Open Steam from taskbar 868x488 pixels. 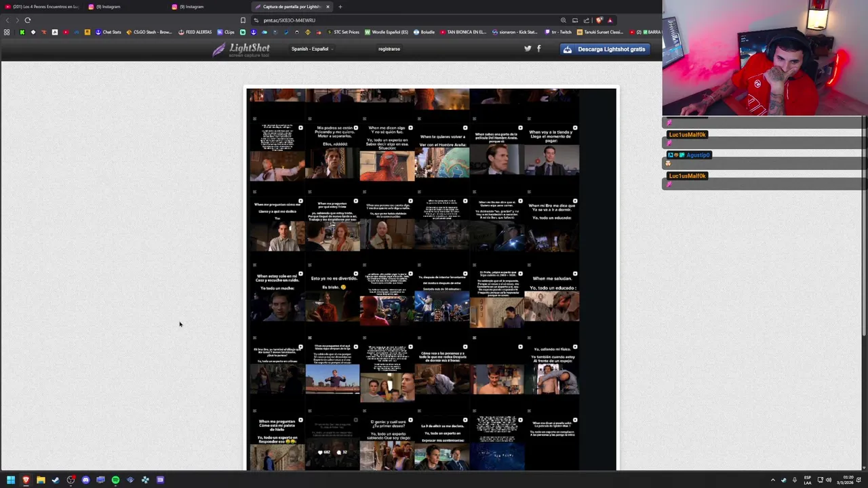click(x=56, y=480)
